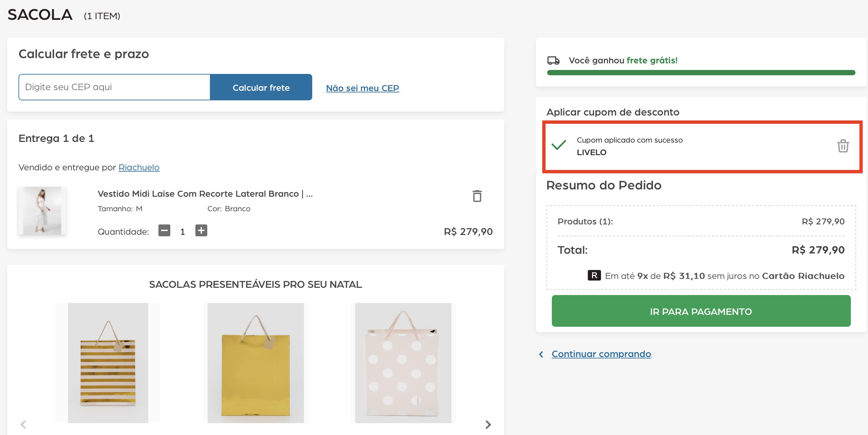
Task: Increase quantity with the plus button
Action: [201, 230]
